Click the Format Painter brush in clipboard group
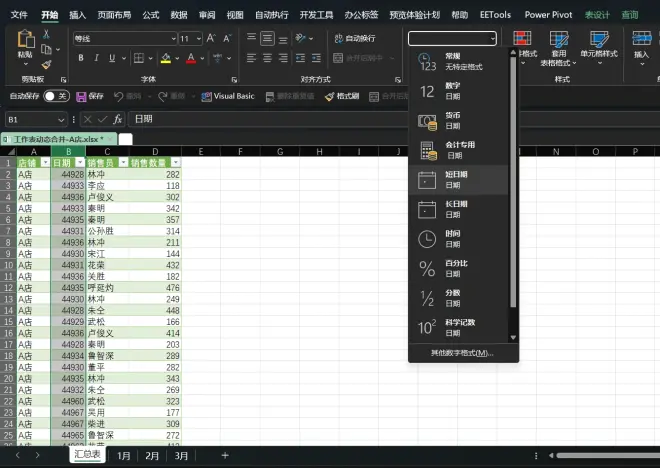This screenshot has height=468, width=660. pyautogui.click(x=46, y=64)
